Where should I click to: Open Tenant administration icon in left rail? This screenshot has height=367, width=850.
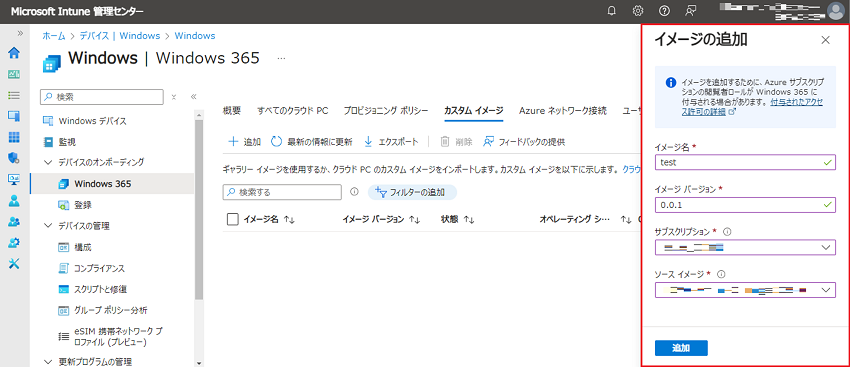pos(14,242)
